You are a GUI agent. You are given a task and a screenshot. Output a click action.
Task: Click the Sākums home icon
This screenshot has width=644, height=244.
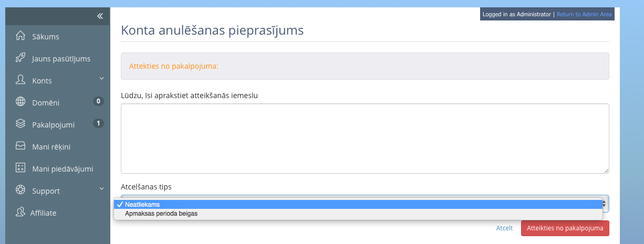coord(20,36)
